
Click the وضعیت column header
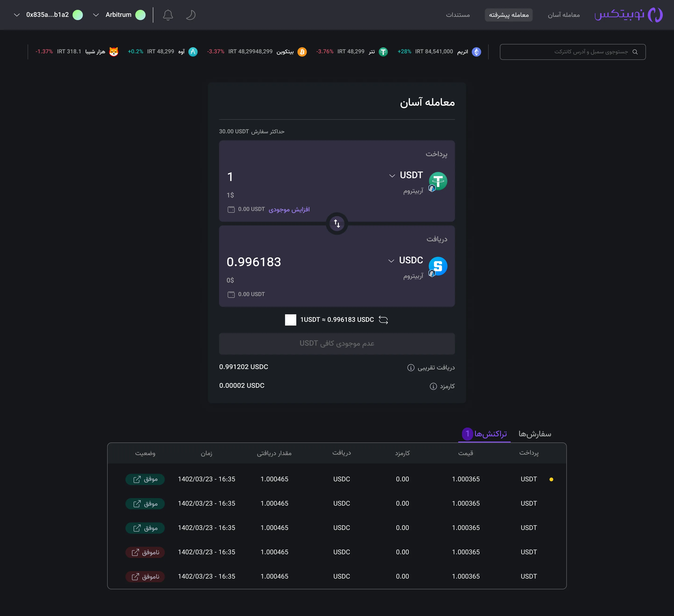(x=145, y=453)
